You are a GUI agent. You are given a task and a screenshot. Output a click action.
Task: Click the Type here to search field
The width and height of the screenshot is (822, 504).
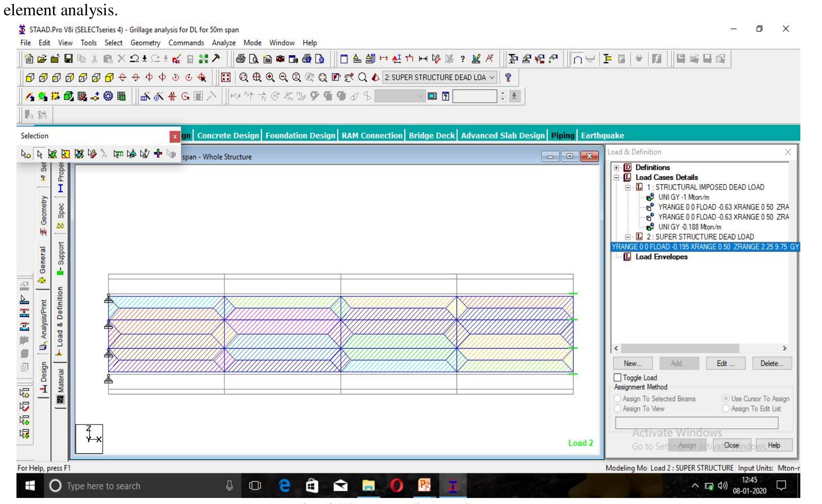tap(104, 486)
